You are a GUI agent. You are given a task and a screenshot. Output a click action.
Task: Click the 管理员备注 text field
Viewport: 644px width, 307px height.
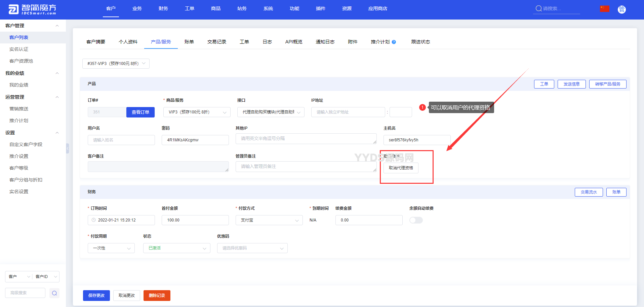tap(306, 167)
